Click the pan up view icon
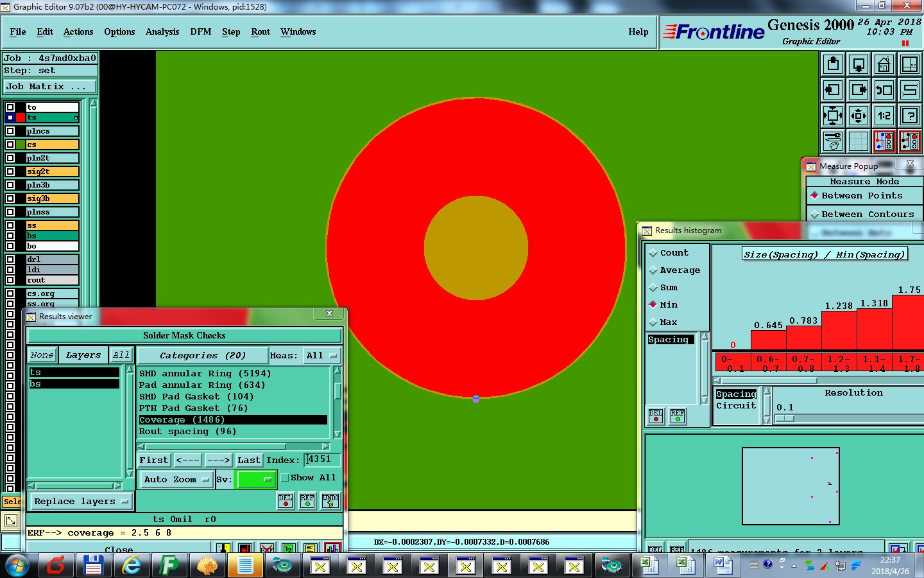The width and height of the screenshot is (924, 578). coord(833,64)
